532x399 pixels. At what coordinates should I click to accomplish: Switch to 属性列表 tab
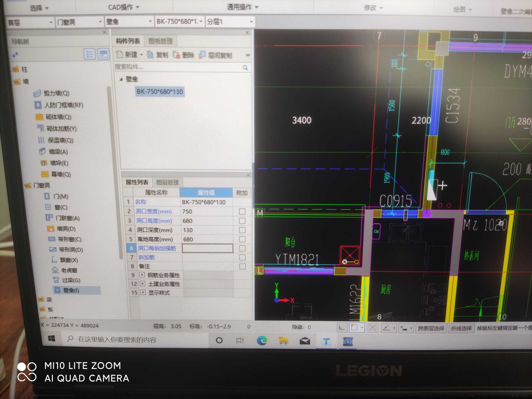coord(137,182)
